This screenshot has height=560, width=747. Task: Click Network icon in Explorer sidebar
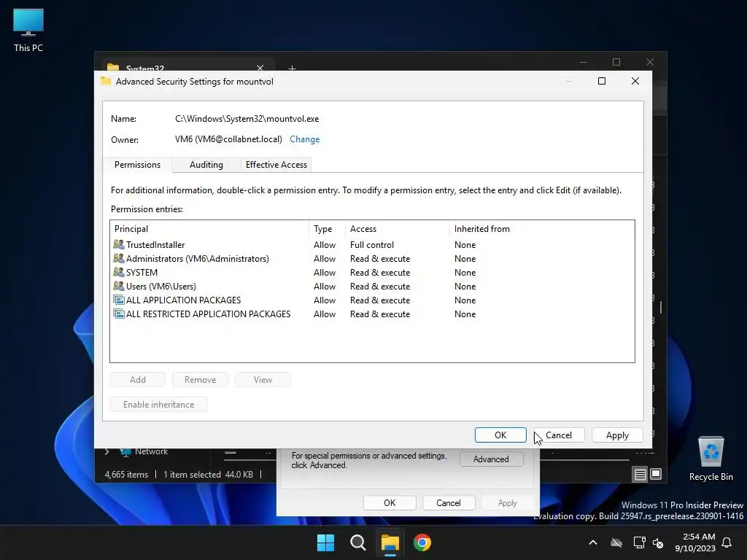(125, 452)
